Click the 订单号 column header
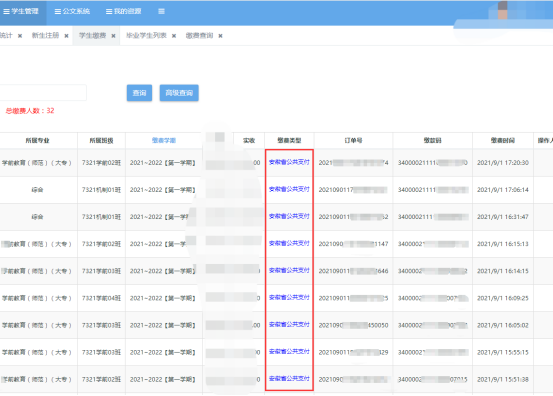Screen dimensions: 553x396 tap(353, 140)
